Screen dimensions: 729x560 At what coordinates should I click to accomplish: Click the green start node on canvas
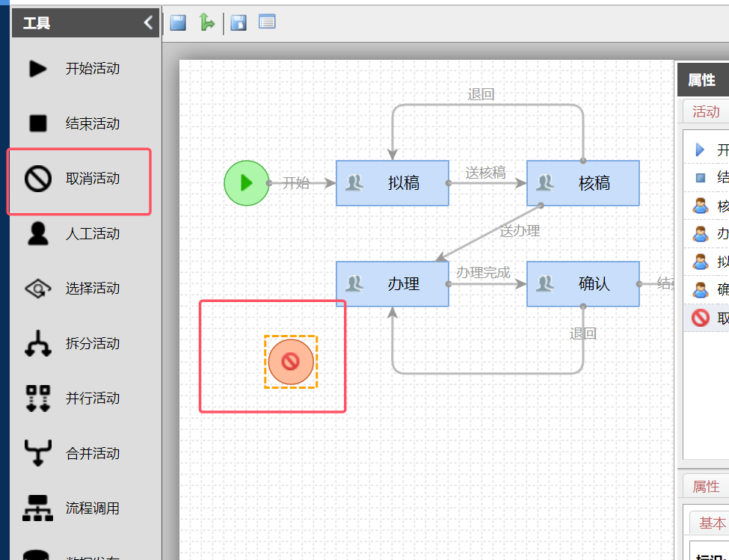[x=247, y=183]
